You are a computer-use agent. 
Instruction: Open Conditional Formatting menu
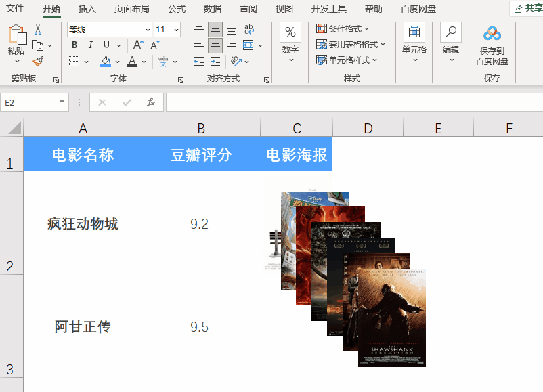coord(343,28)
